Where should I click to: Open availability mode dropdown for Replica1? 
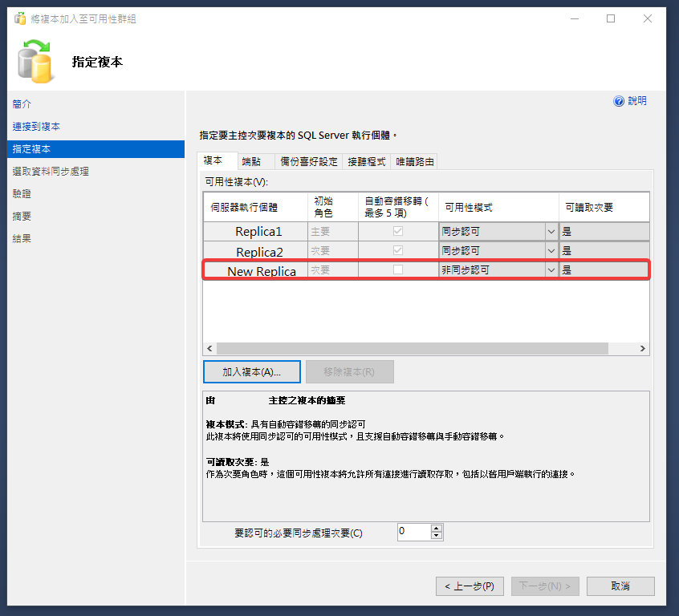[551, 231]
